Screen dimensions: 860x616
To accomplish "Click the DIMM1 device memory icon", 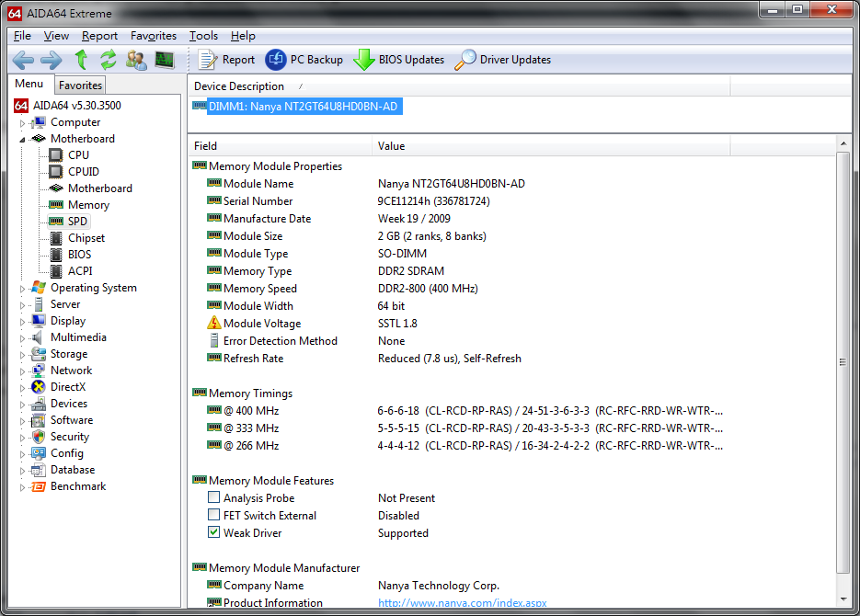I will [200, 106].
